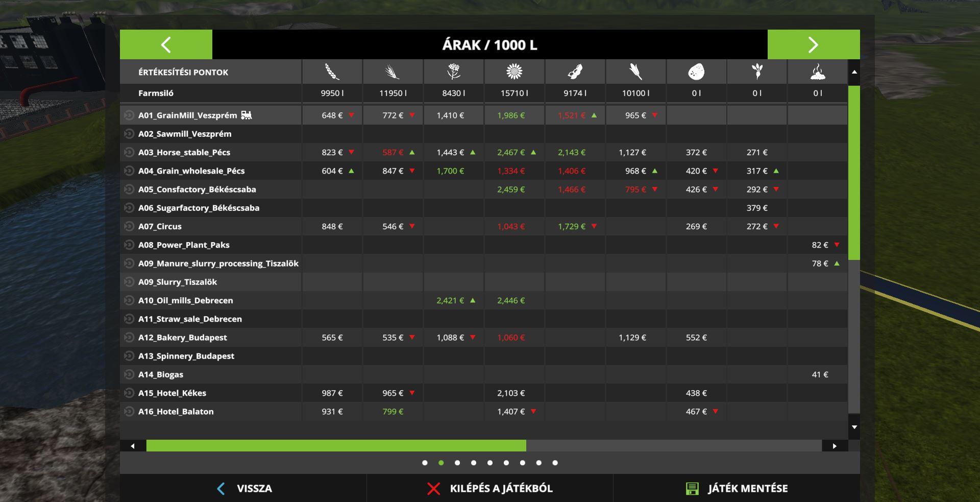Image resolution: width=980 pixels, height=502 pixels.
Task: Click the sugar beet column icon
Action: pyautogui.click(x=757, y=72)
